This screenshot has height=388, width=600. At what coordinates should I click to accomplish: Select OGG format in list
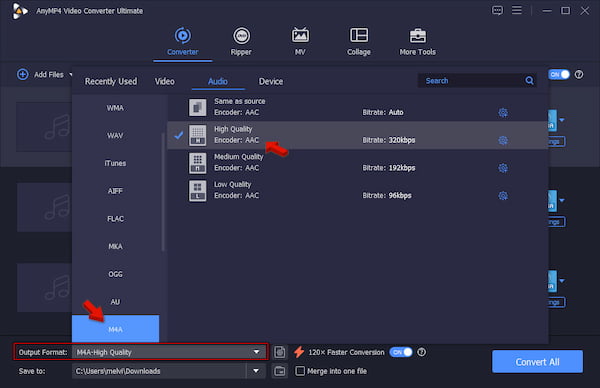coord(115,274)
